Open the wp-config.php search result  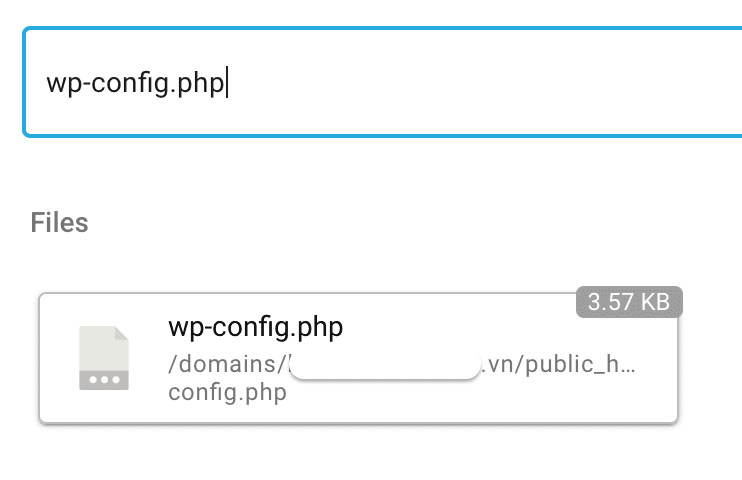(358, 358)
